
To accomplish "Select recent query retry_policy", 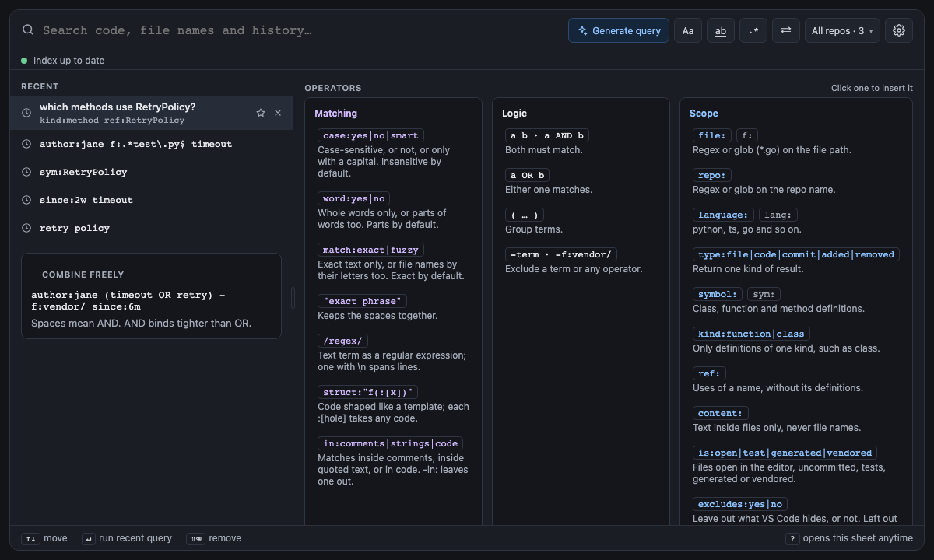I will click(152, 228).
